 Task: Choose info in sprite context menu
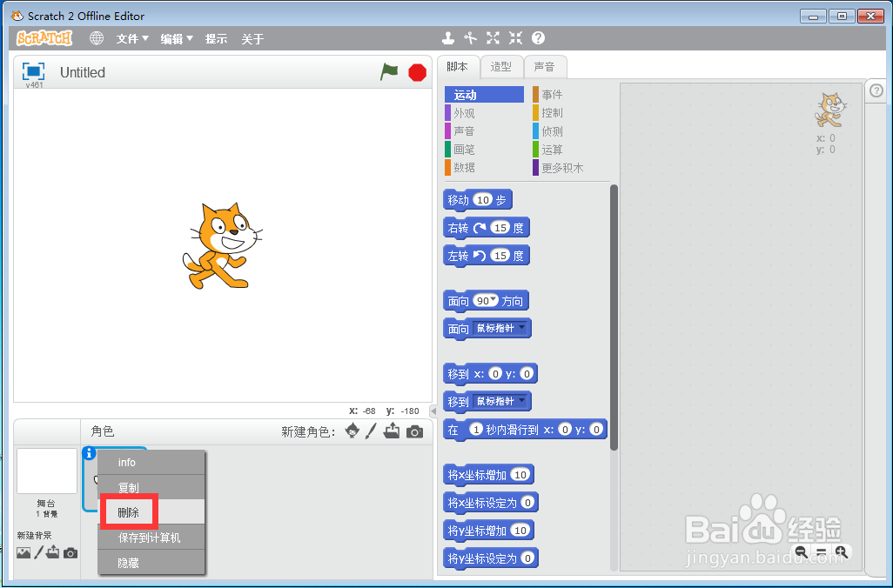click(151, 462)
